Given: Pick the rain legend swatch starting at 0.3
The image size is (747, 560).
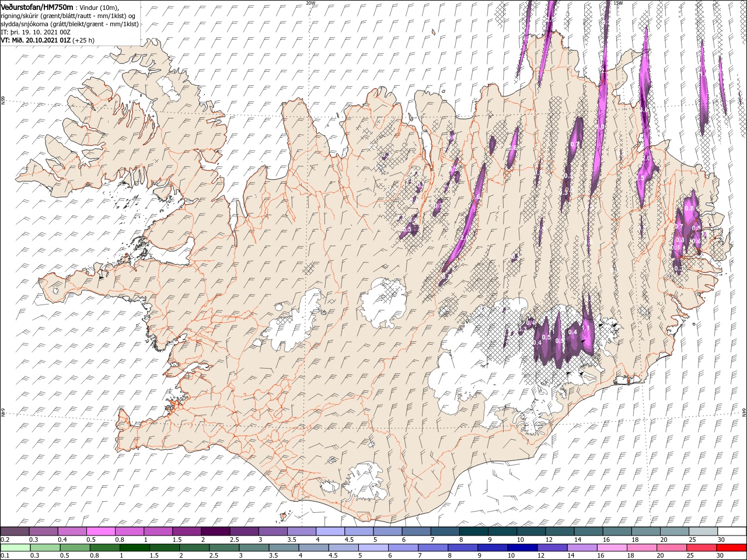Looking at the screenshot, I should [x=46, y=548].
